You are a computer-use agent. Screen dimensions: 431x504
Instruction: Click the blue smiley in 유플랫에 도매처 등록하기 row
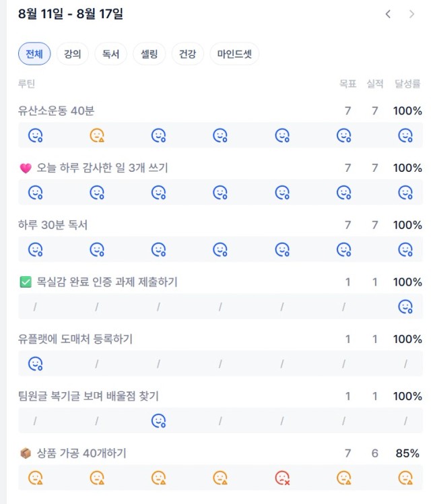click(x=35, y=364)
